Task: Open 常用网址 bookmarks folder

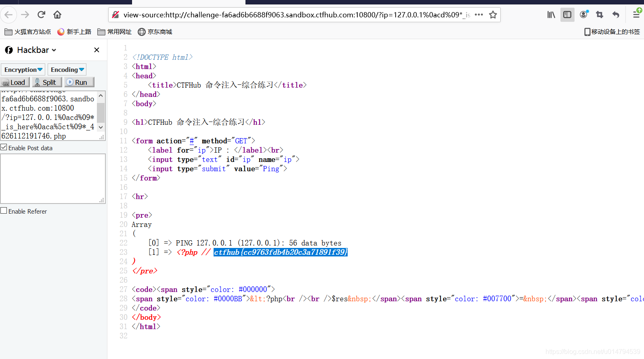Action: point(115,32)
